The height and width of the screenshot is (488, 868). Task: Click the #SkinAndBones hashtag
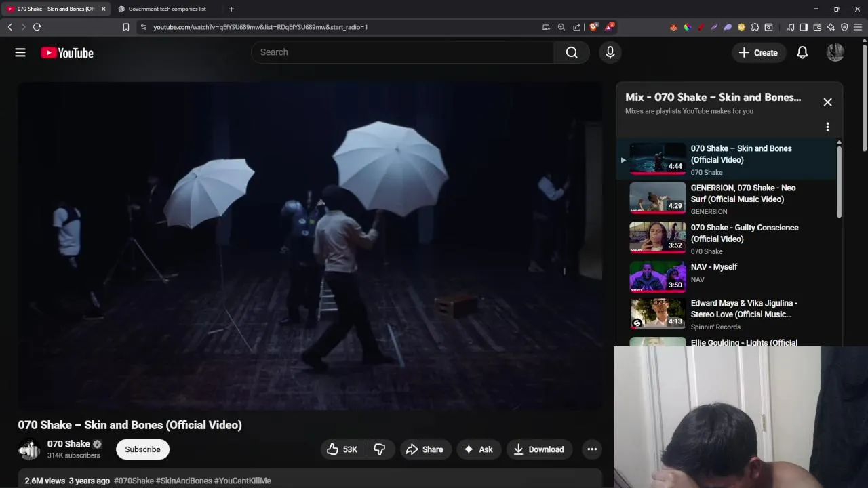pyautogui.click(x=184, y=481)
